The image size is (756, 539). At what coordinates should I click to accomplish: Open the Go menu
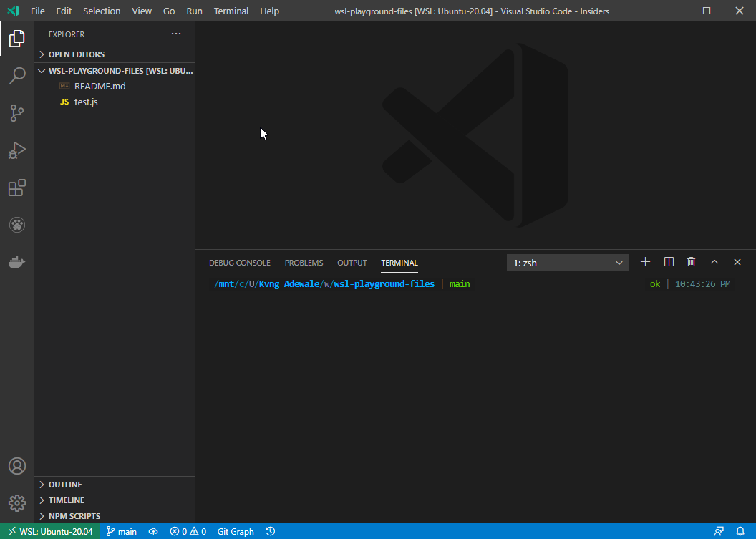click(x=169, y=11)
